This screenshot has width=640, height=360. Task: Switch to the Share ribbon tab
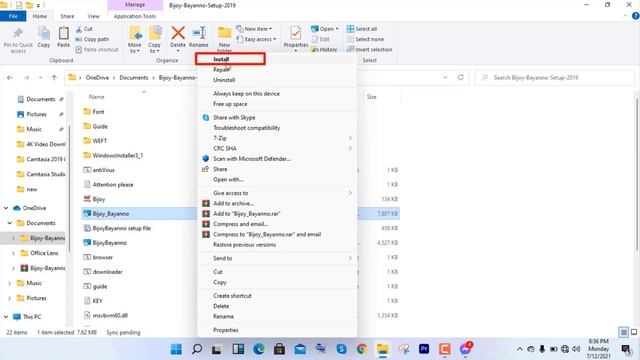click(67, 16)
